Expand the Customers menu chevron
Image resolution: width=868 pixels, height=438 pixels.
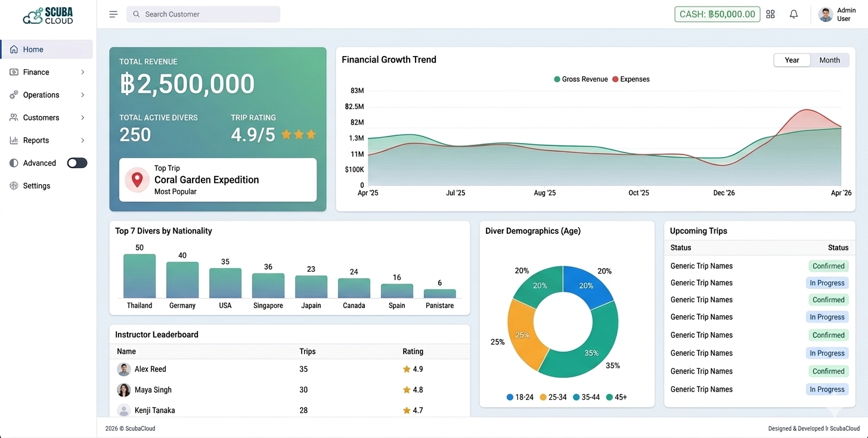[x=82, y=117]
